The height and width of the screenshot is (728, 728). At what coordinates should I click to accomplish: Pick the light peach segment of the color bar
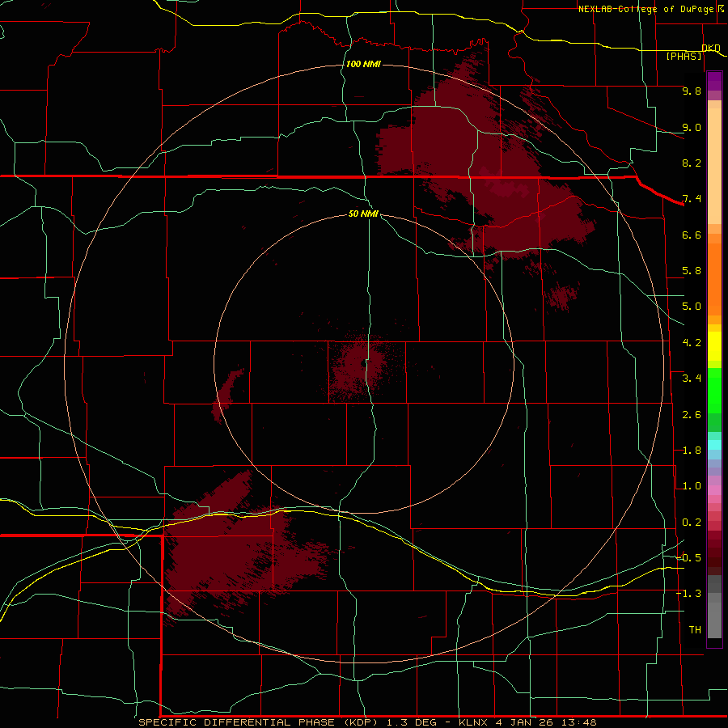(714, 166)
